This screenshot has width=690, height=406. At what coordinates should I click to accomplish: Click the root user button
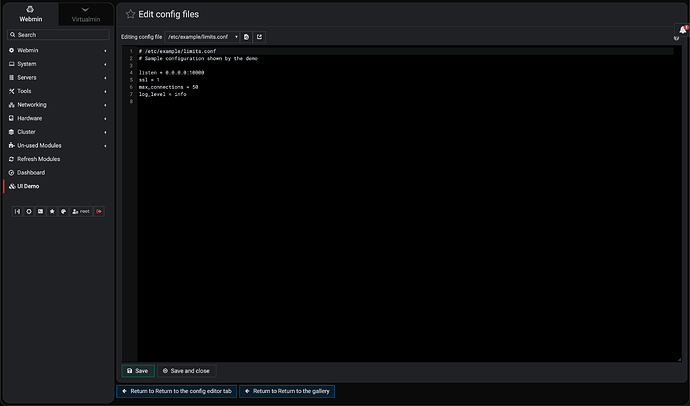pos(81,212)
